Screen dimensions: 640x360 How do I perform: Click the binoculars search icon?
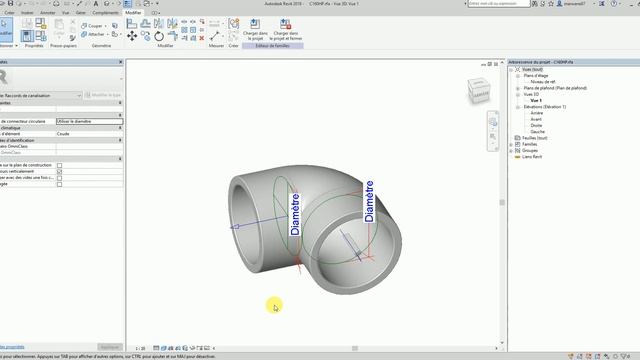(535, 3)
